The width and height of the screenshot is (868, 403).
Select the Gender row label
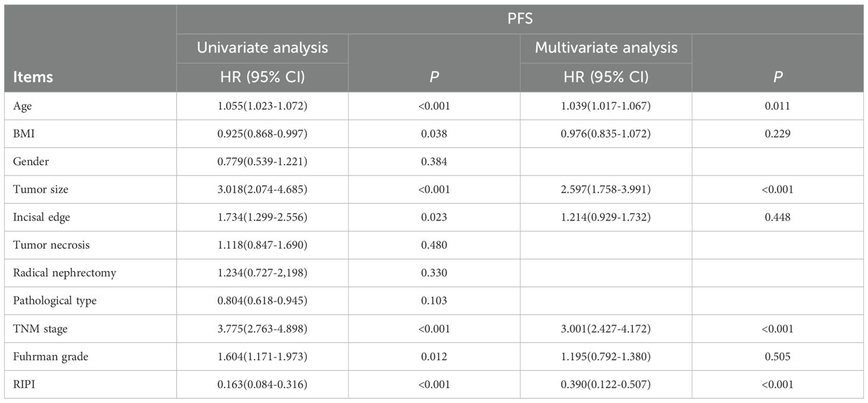pos(27,162)
